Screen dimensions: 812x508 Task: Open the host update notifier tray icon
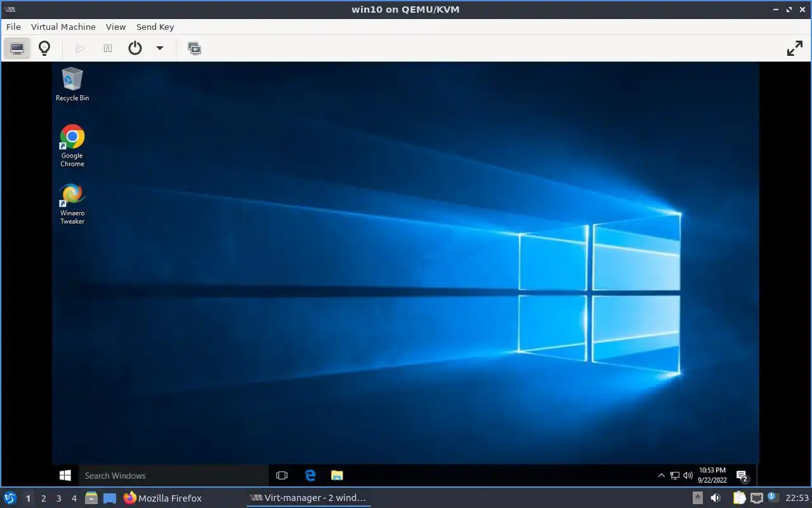click(x=773, y=497)
